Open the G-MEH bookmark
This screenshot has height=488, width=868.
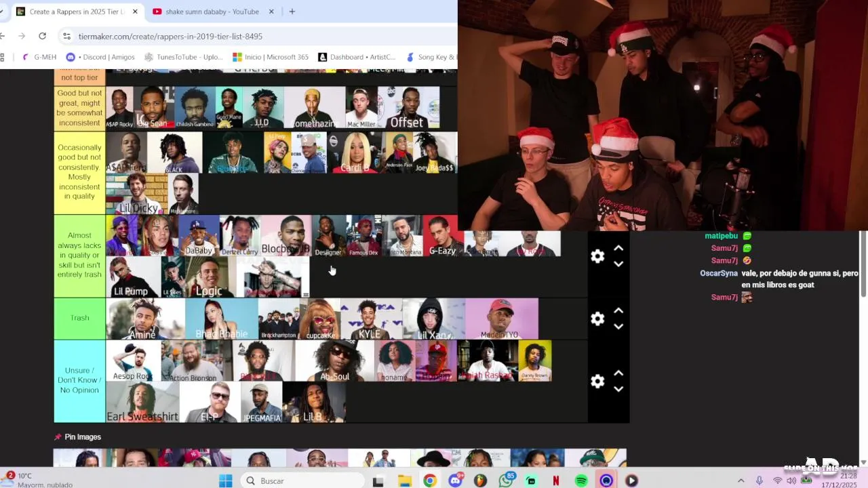(x=40, y=57)
